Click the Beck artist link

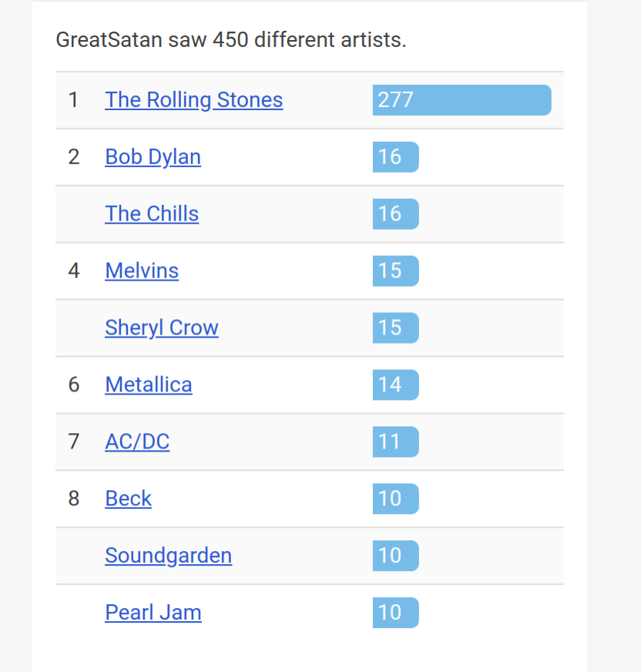128,499
